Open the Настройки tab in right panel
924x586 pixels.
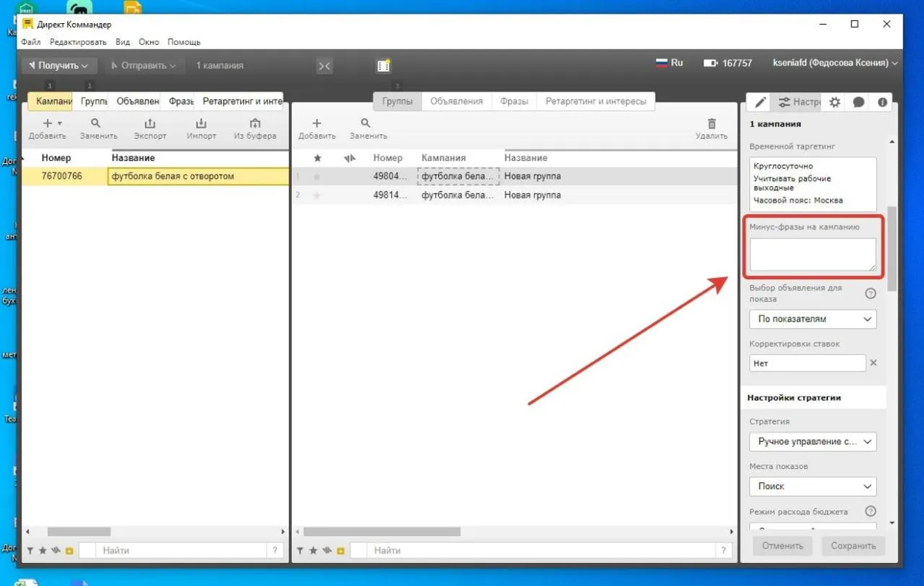[x=797, y=102]
